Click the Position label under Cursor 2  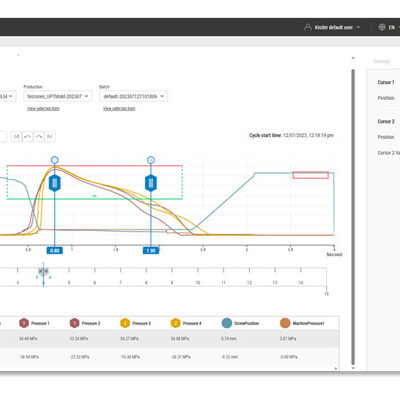(x=386, y=137)
